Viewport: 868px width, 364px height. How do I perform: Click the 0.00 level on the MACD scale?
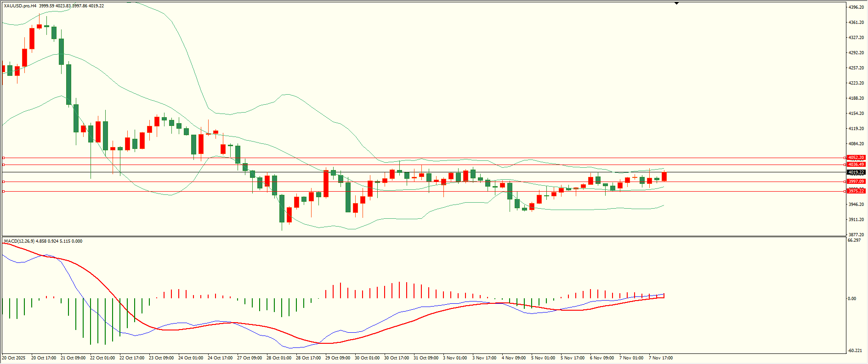click(851, 299)
